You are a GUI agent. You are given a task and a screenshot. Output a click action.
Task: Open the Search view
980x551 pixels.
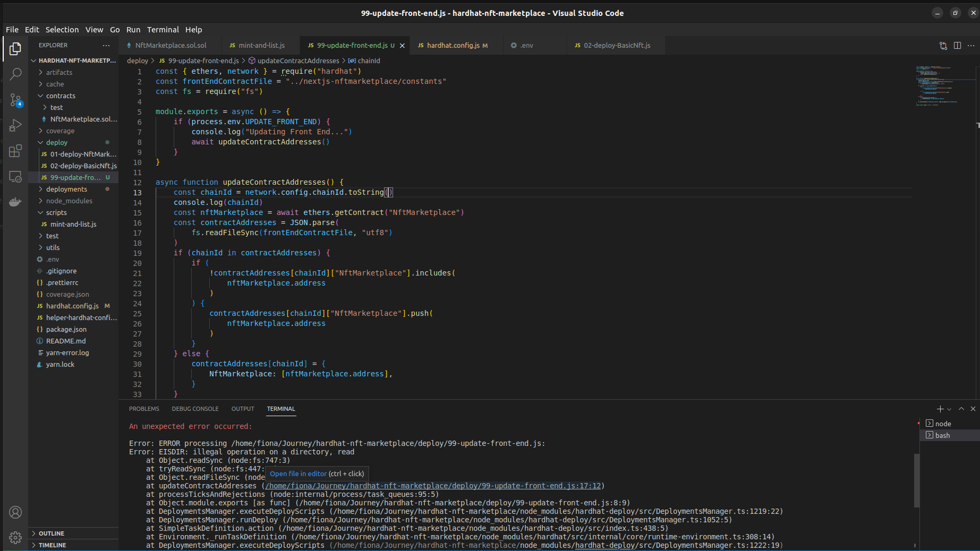[x=15, y=74]
